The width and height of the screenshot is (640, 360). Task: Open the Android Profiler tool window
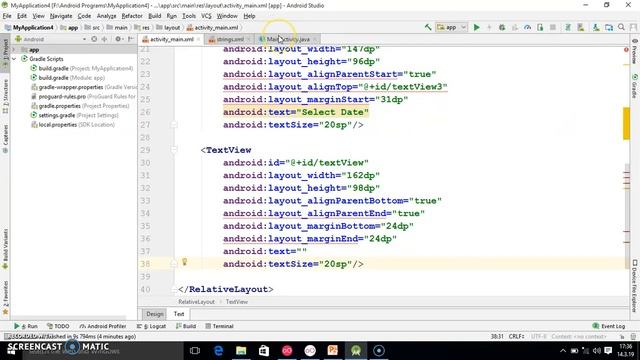point(103,326)
